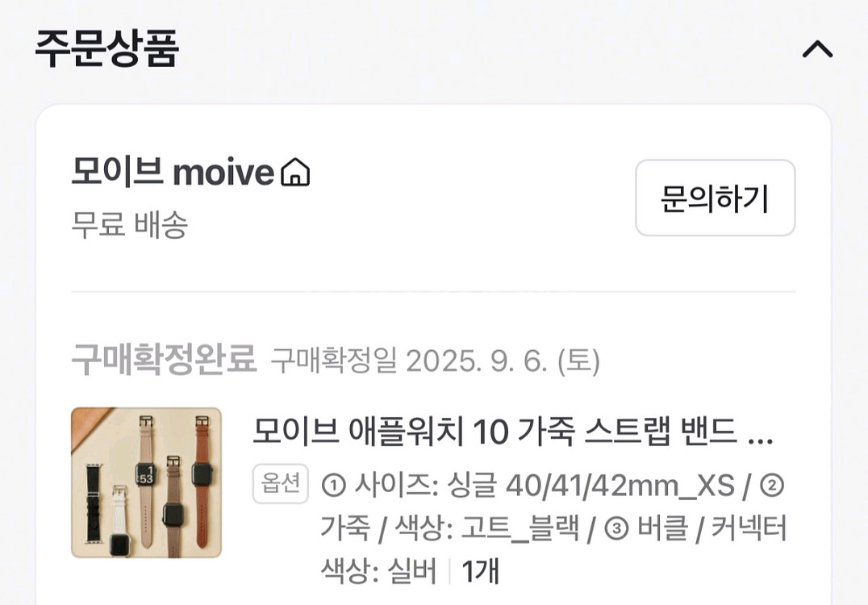Tap the 1개 quantity label
The height and width of the screenshot is (605, 868).
click(x=481, y=570)
